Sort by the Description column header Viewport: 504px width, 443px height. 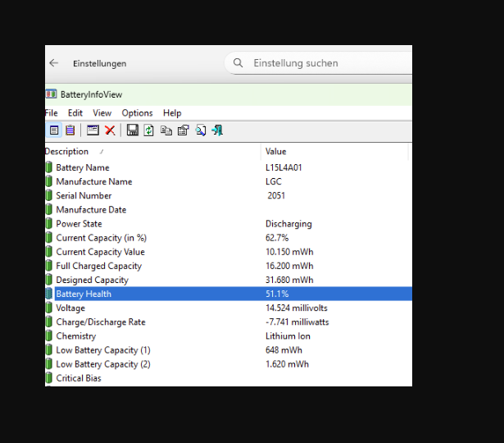point(67,152)
